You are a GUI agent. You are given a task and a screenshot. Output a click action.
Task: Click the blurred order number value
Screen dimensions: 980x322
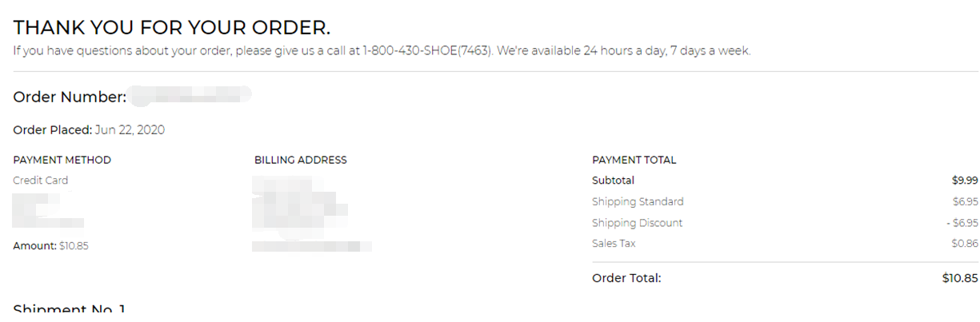pyautogui.click(x=190, y=96)
